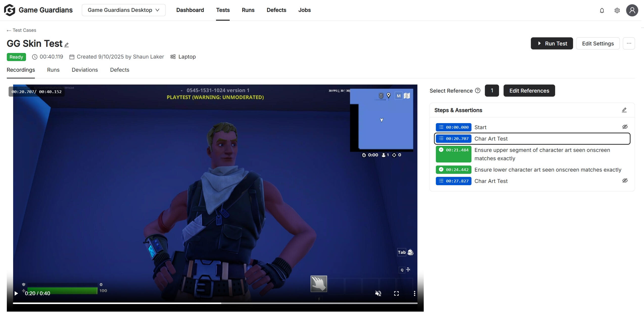Open the Tests menu

coord(223,10)
